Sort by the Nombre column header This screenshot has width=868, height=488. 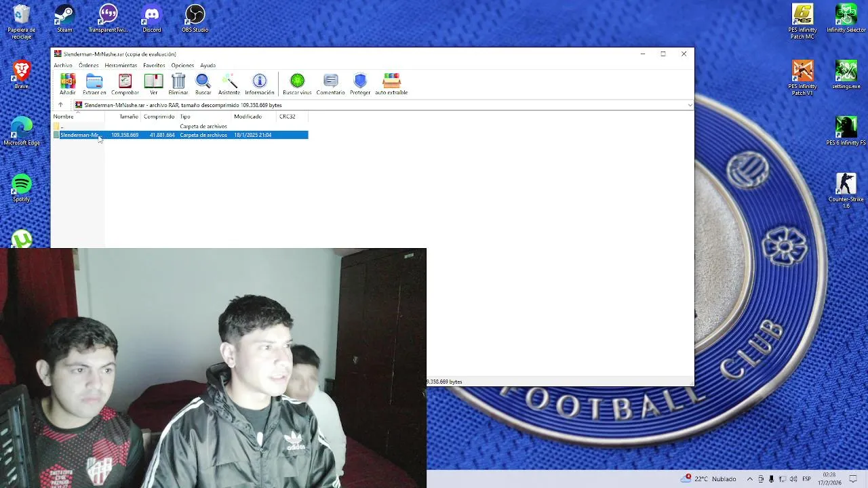[x=78, y=117]
